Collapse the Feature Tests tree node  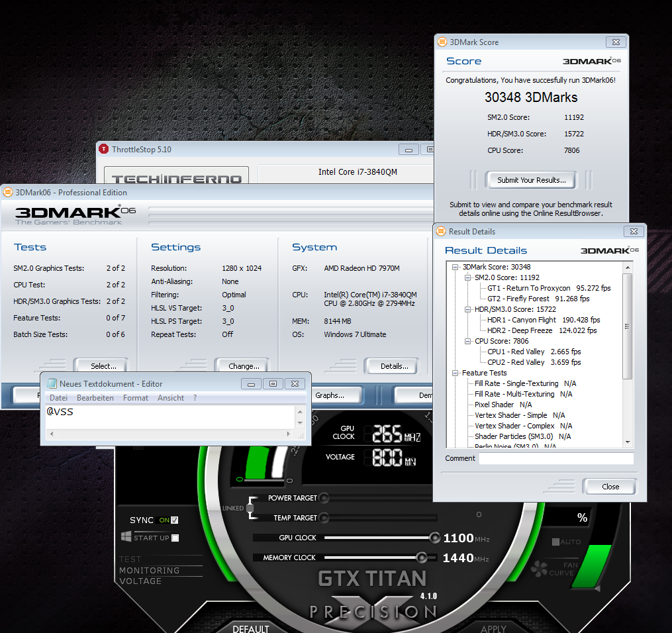tap(455, 373)
